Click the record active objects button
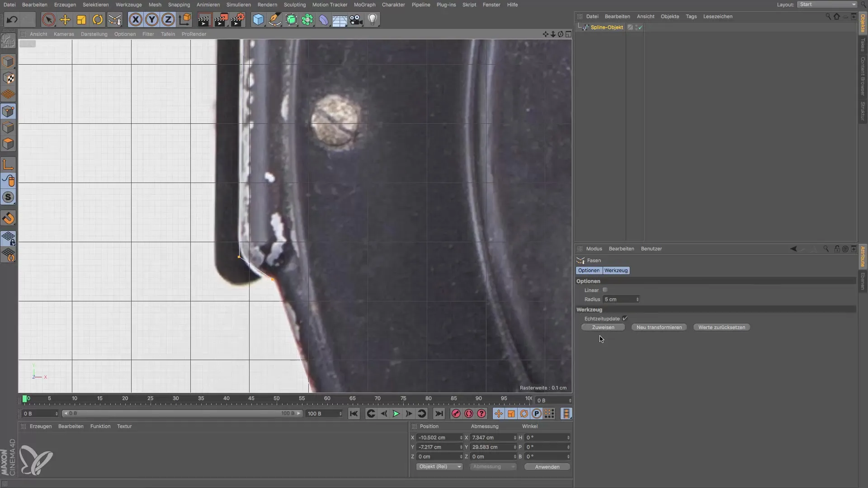Screen dimensions: 868x488 pyautogui.click(x=456, y=413)
